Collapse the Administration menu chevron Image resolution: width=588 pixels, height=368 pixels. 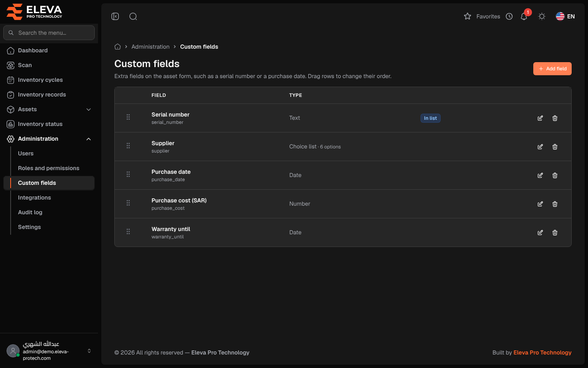click(89, 139)
